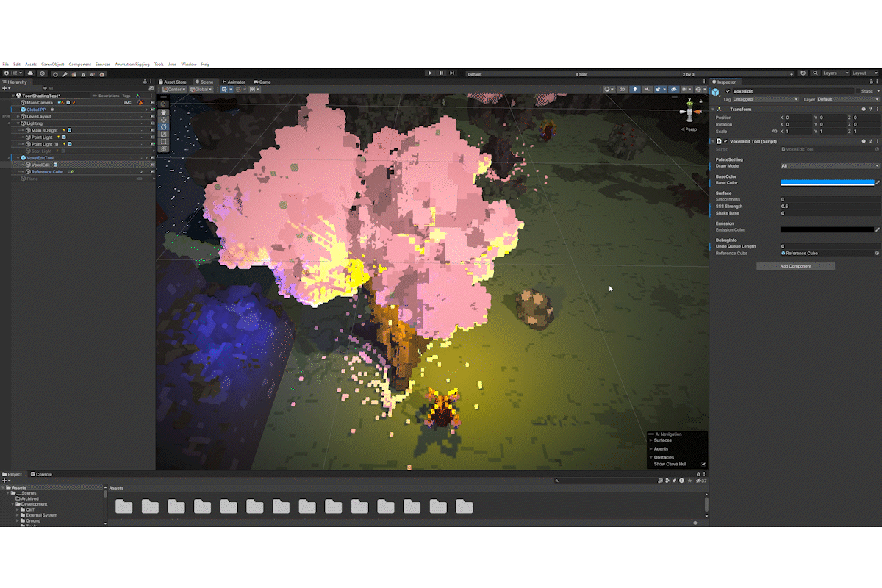Open Undo History icon in top toolbar
Image resolution: width=882 pixels, height=588 pixels.
point(803,73)
